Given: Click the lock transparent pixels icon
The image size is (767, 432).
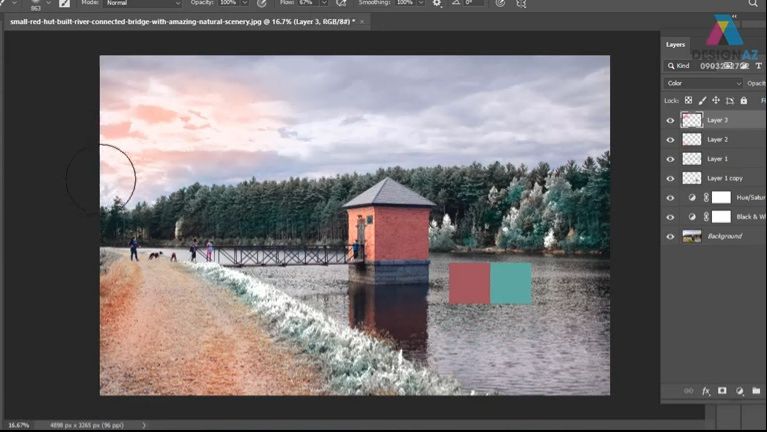Looking at the screenshot, I should point(688,100).
